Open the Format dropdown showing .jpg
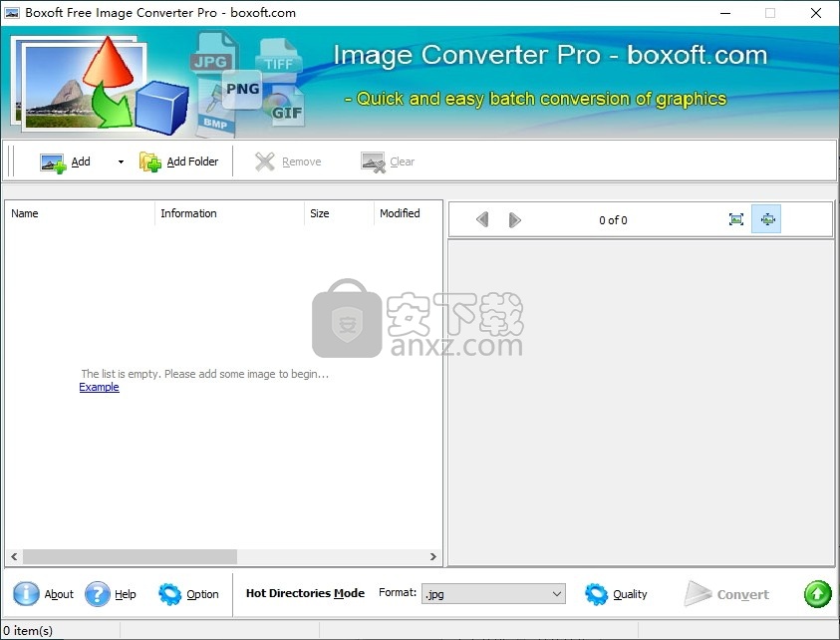 point(493,594)
